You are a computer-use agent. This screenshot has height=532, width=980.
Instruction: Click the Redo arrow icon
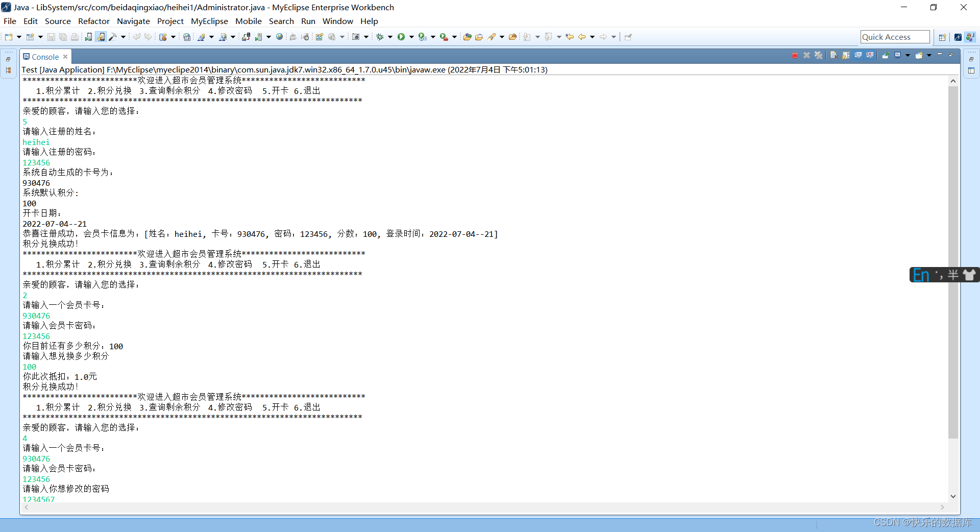148,37
